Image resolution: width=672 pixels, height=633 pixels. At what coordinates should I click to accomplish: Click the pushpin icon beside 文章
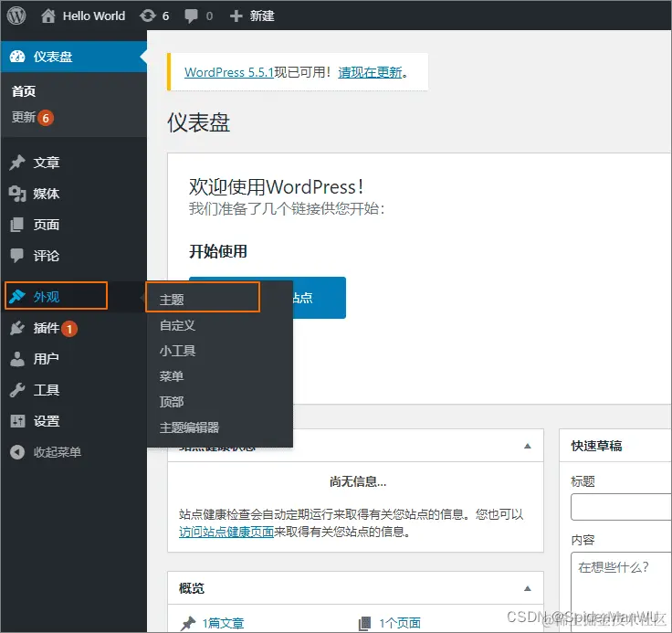[x=17, y=162]
